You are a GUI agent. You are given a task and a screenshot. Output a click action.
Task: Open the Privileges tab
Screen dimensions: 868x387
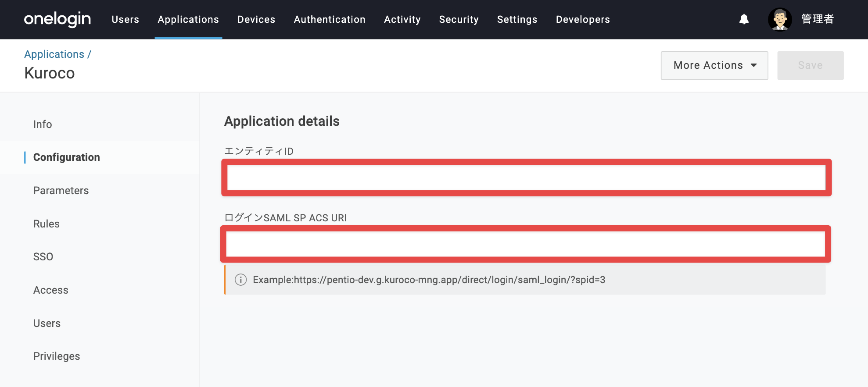tap(57, 356)
